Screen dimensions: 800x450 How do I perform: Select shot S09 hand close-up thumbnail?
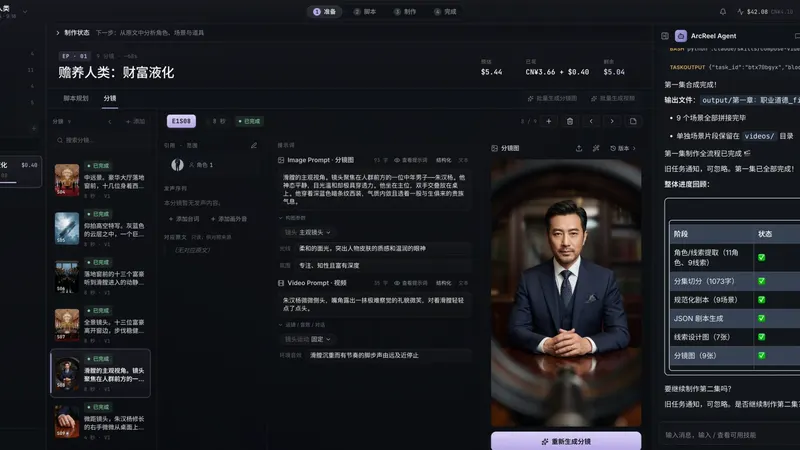(x=67, y=421)
